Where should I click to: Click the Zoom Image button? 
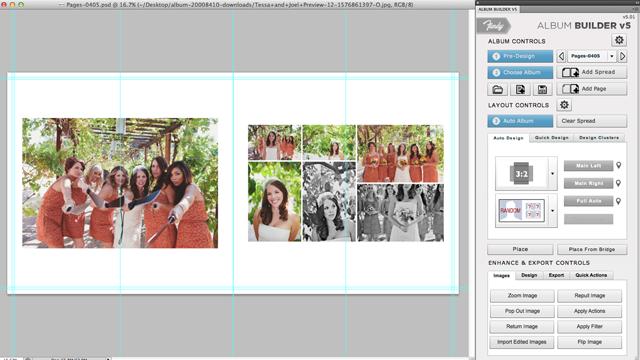tap(522, 296)
